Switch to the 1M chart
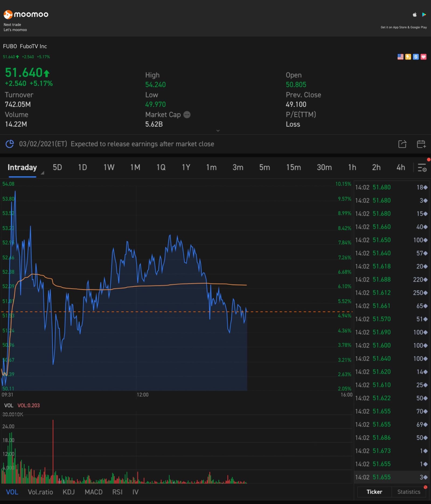This screenshot has height=504, width=431. click(135, 167)
